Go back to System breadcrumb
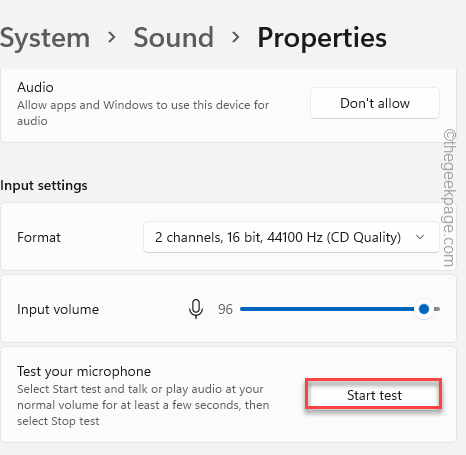This screenshot has height=455, width=466. 45,38
